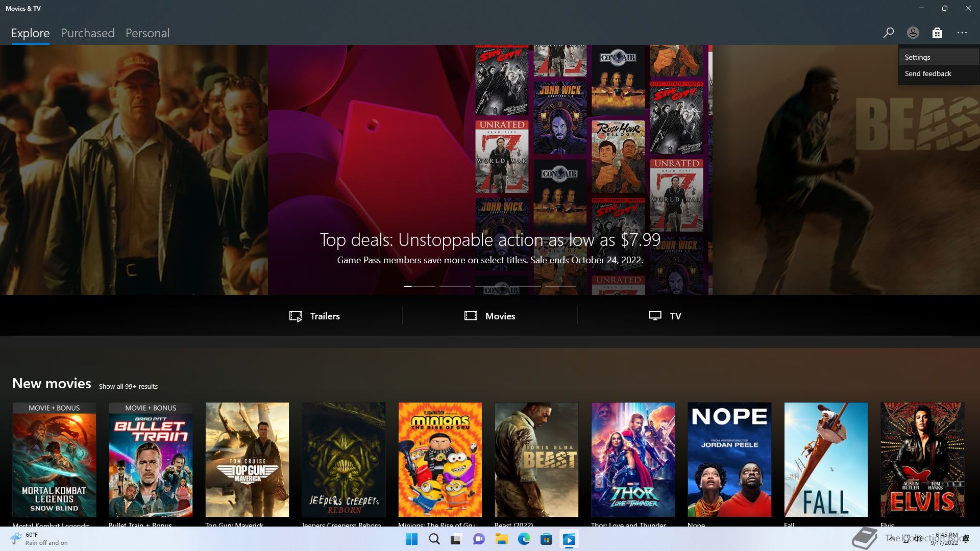Open File Explorer from taskbar
Viewport: 980px width, 551px height.
(x=501, y=539)
